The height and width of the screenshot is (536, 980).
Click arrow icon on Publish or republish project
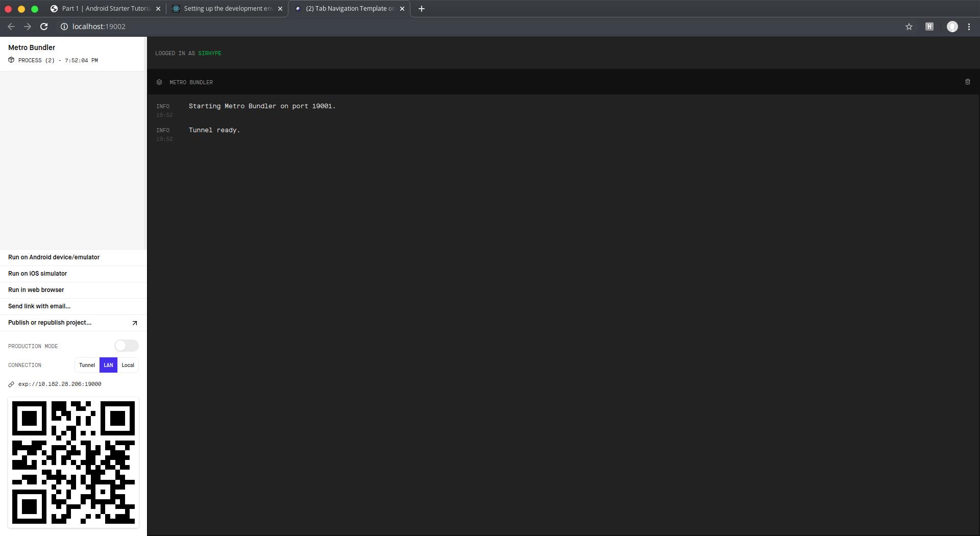pyautogui.click(x=135, y=323)
